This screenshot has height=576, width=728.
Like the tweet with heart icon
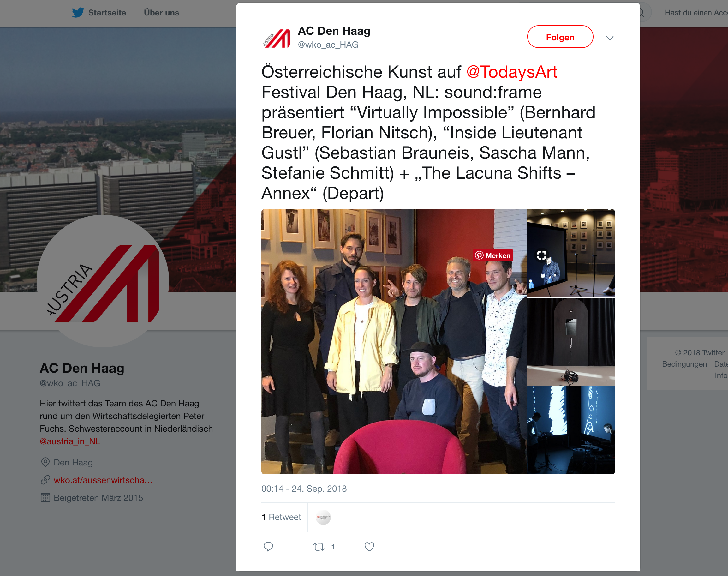pos(369,547)
